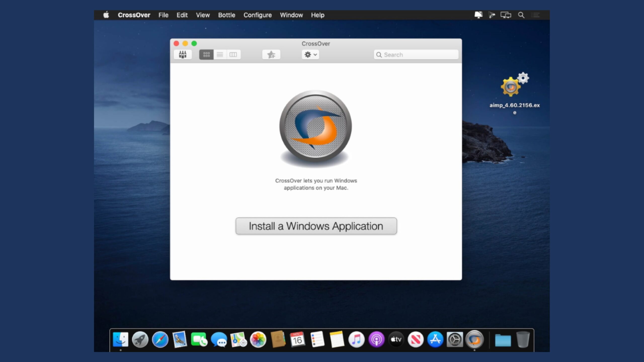Switch to list view

coord(220,55)
